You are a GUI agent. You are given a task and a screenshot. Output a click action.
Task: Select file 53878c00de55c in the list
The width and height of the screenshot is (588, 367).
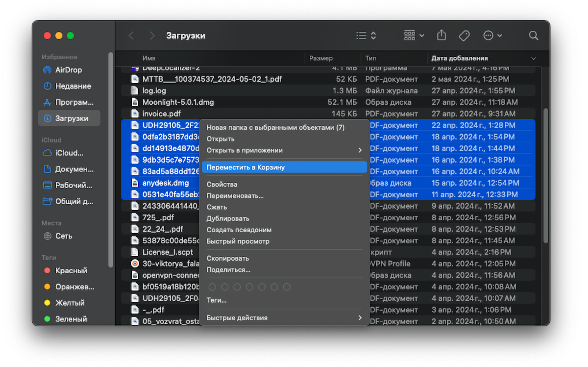pos(171,241)
